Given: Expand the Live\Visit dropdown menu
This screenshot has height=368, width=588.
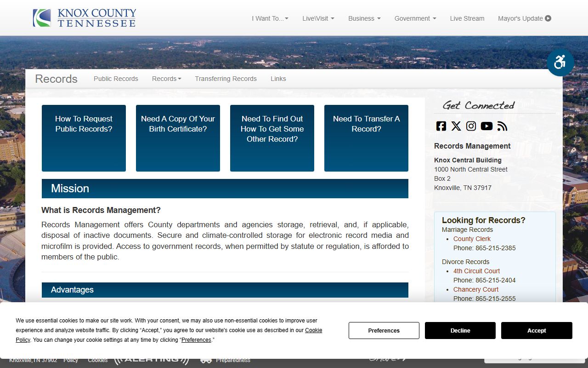Looking at the screenshot, I should click(x=318, y=18).
